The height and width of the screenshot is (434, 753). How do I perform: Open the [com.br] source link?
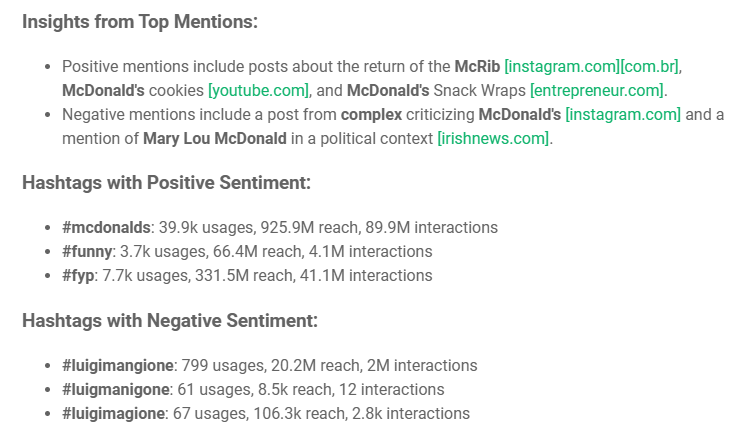coord(649,67)
